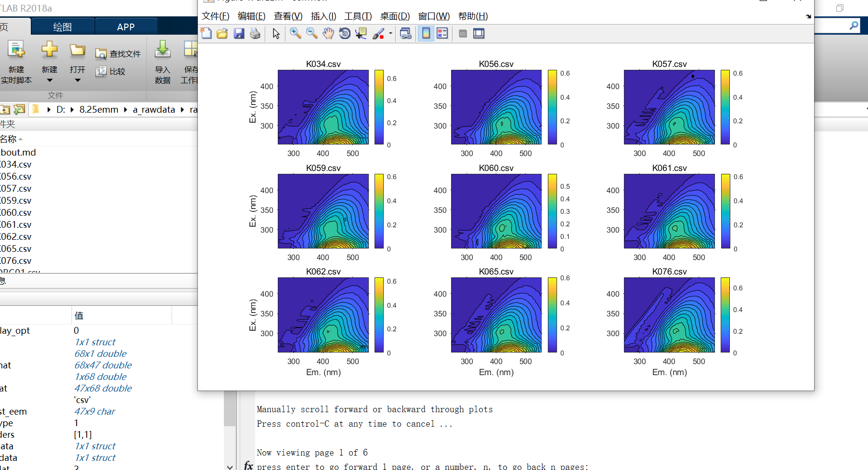The image size is (868, 470).
Task: Click the 新建 plus icon
Action: [x=49, y=50]
